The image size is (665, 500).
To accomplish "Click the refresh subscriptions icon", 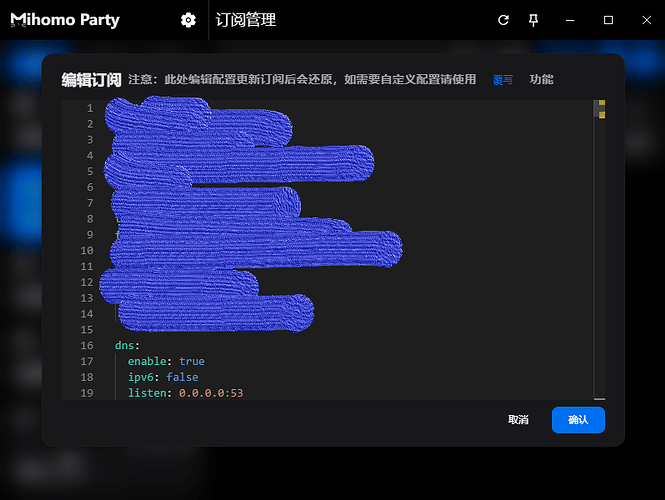I will point(503,20).
